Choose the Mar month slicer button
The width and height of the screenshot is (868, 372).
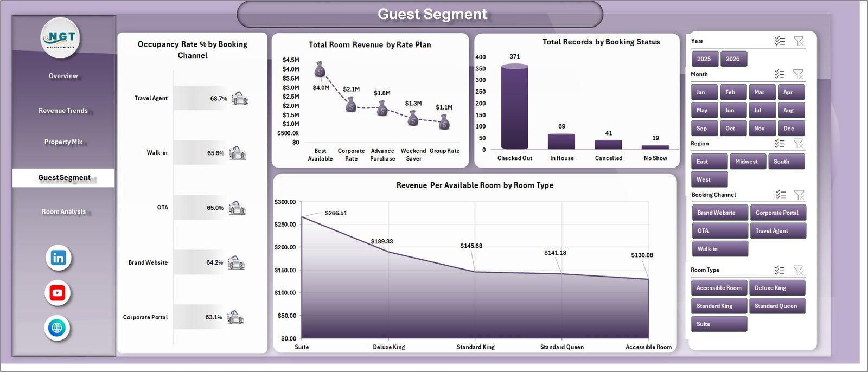[x=762, y=92]
